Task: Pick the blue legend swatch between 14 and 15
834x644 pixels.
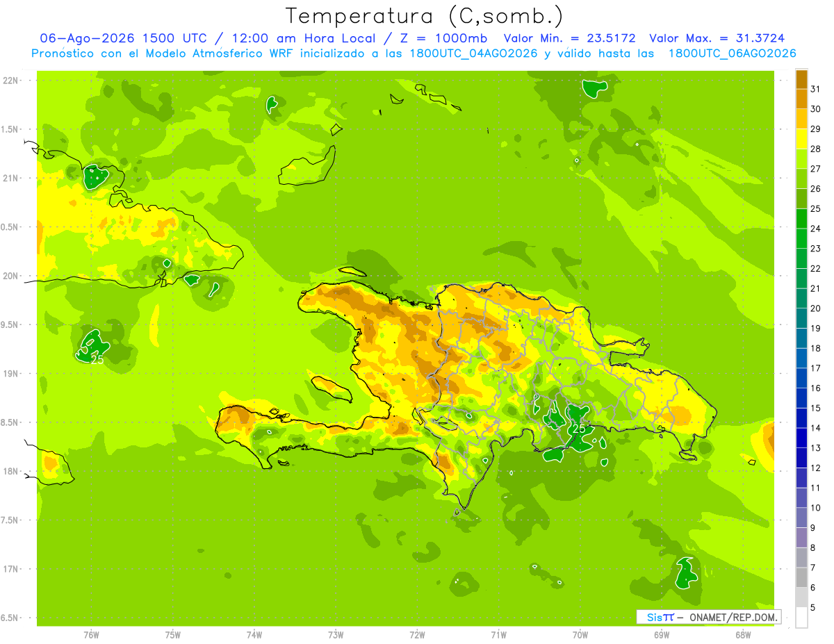Action: click(801, 418)
